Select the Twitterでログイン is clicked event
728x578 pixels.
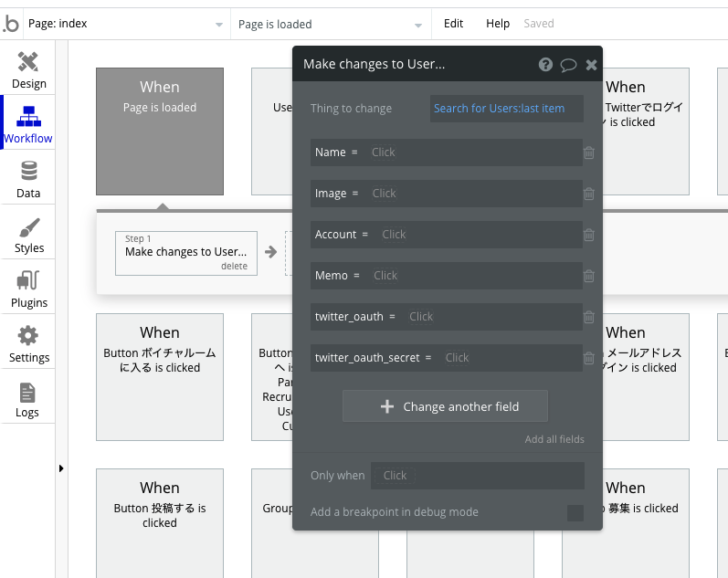coord(646,131)
